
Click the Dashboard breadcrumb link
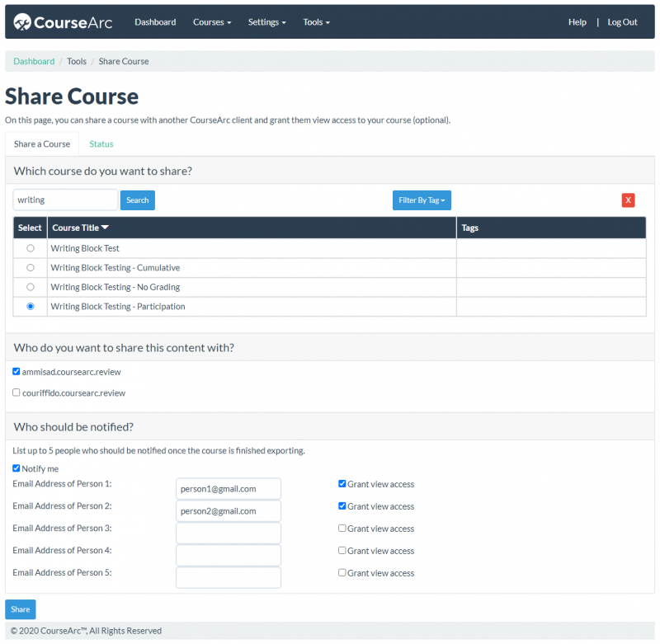[34, 61]
